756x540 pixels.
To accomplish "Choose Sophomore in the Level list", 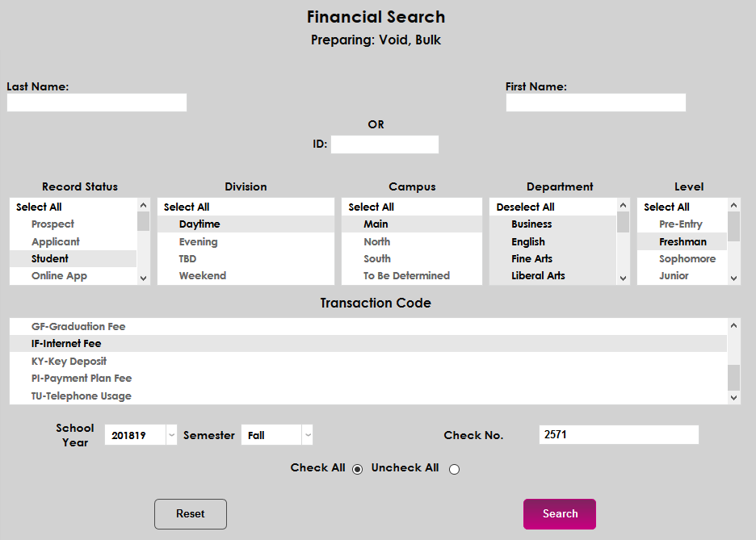I will 687,259.
